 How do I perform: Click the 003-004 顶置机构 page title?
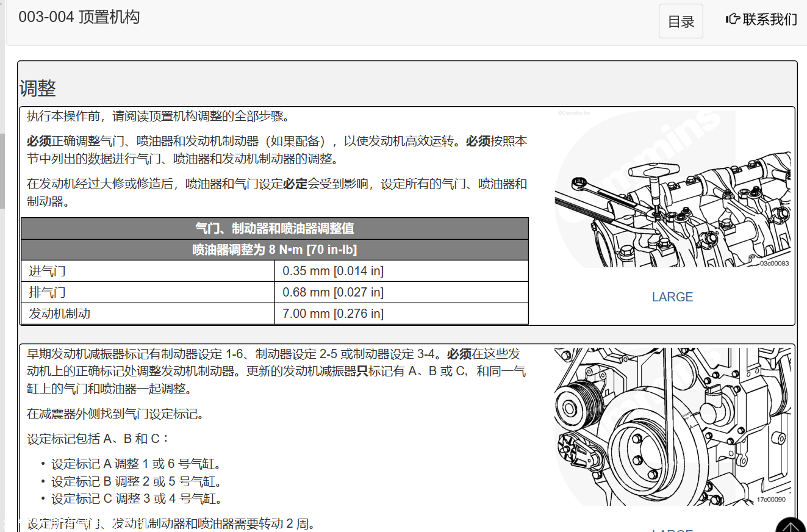[79, 17]
